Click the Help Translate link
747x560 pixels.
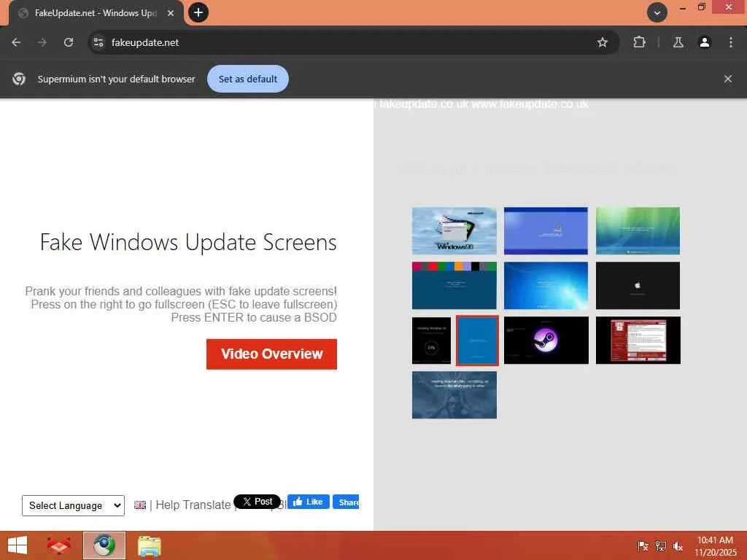tap(193, 505)
